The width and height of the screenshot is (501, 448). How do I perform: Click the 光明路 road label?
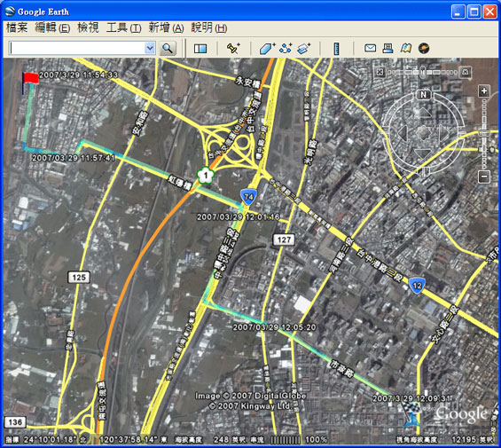310,152
